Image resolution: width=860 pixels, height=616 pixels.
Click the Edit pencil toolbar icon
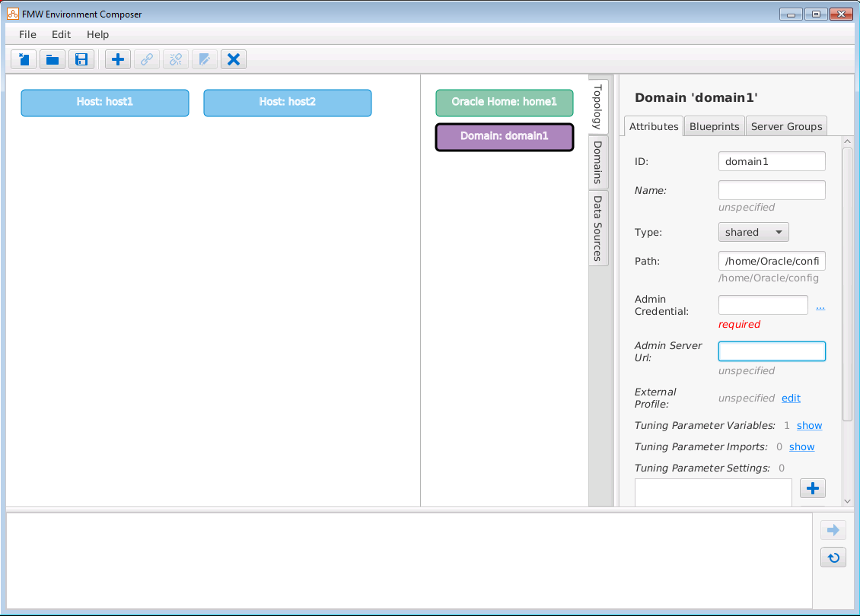click(205, 59)
